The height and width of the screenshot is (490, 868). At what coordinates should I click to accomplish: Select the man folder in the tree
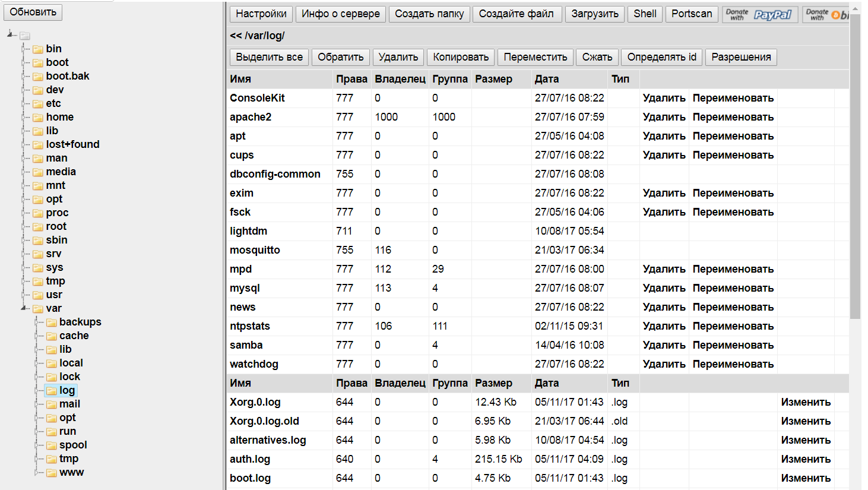(57, 158)
